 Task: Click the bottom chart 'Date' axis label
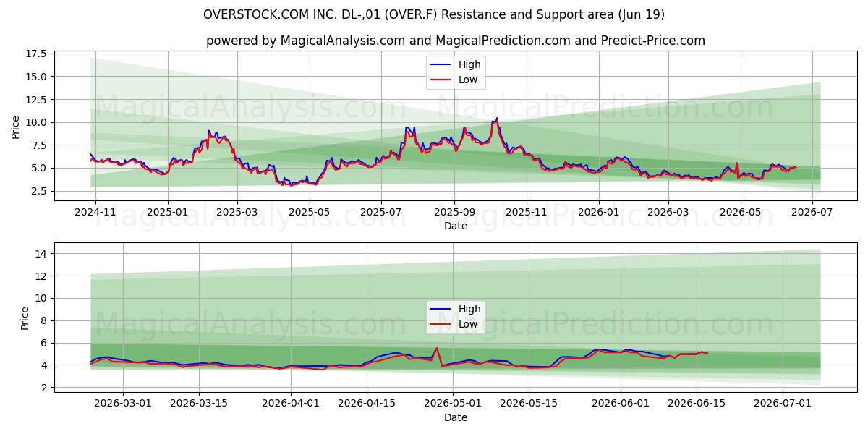coord(456,417)
